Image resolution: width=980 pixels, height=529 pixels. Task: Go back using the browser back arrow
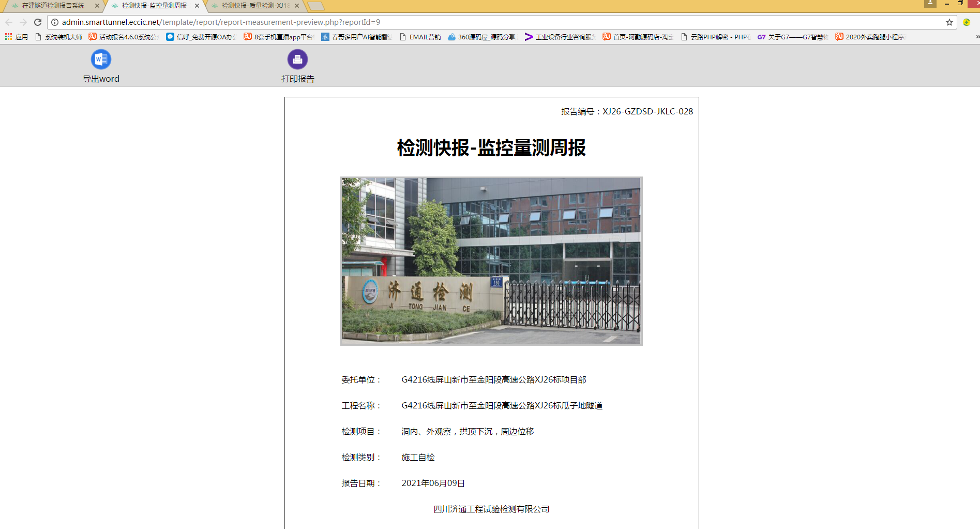pyautogui.click(x=9, y=22)
